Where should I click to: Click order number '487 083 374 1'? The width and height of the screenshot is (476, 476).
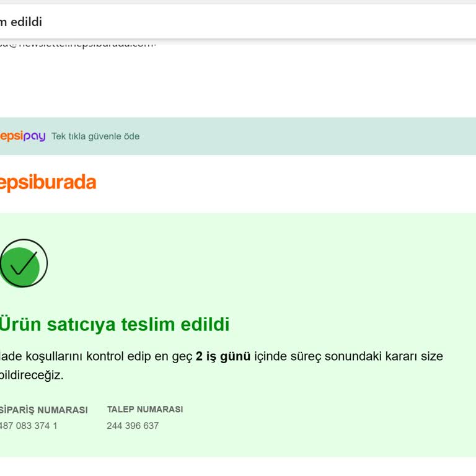29,426
